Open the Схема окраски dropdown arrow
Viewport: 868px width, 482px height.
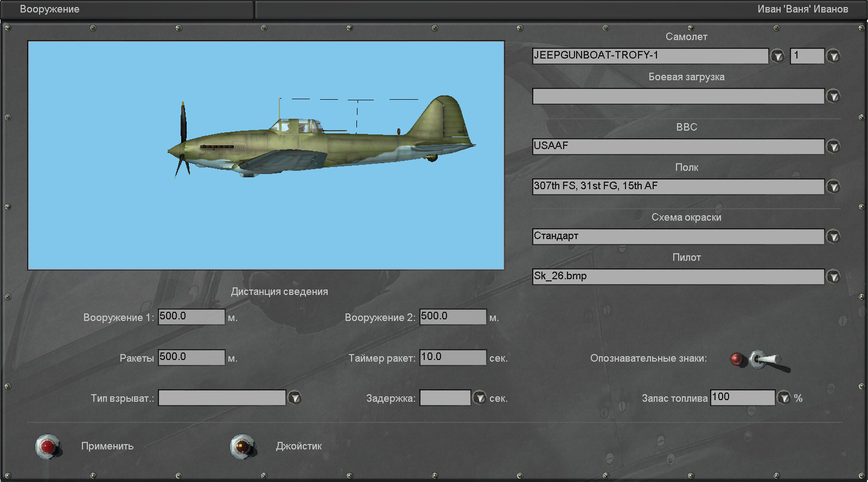point(833,237)
